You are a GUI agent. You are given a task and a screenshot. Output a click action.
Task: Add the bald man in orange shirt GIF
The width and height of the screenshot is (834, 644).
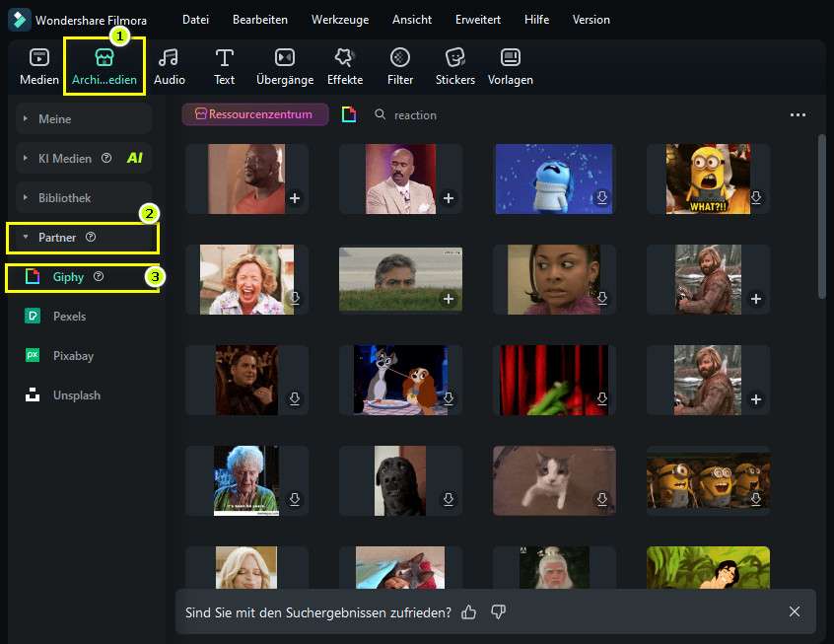coord(295,198)
